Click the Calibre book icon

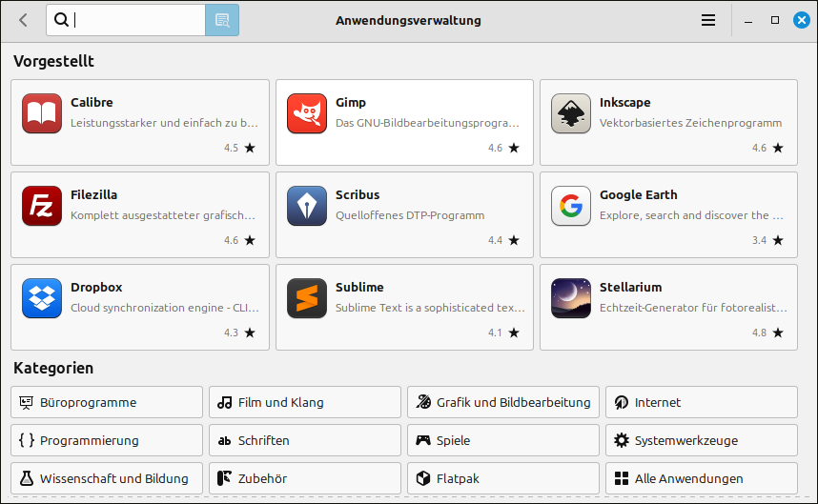(42, 113)
